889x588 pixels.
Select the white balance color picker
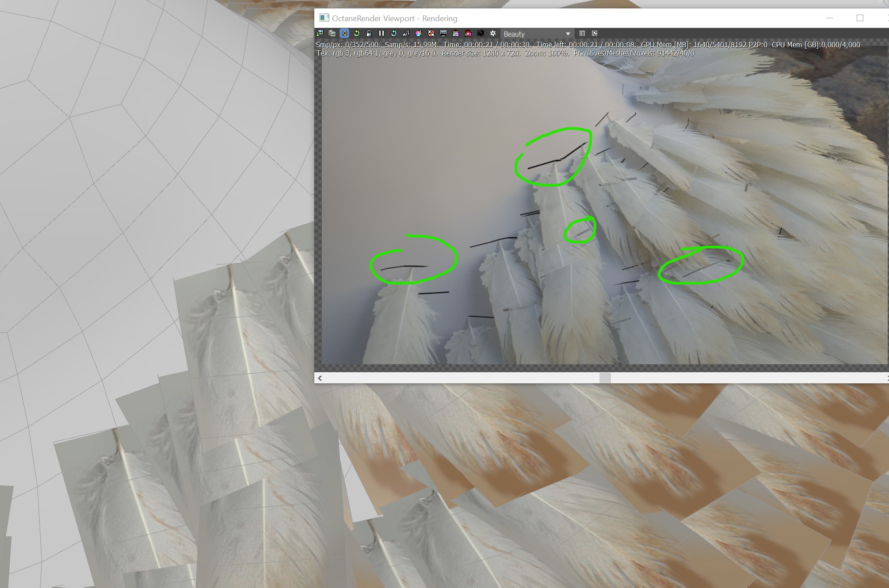pos(419,34)
